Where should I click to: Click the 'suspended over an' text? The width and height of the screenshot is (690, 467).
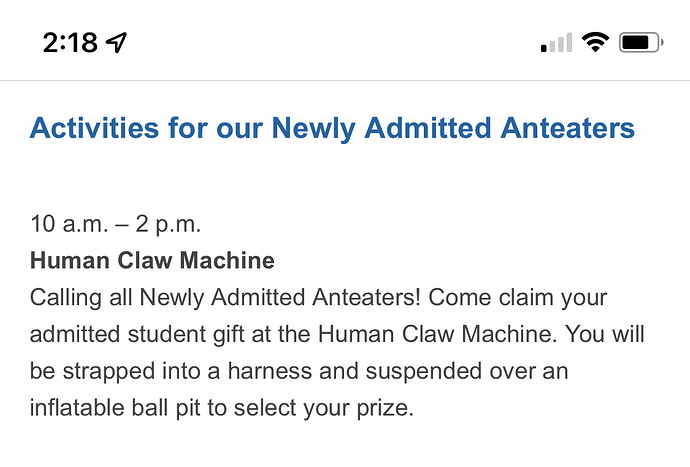pos(467,371)
